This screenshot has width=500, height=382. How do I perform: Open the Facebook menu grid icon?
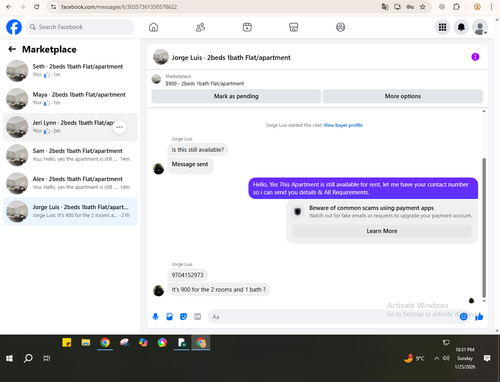[442, 27]
